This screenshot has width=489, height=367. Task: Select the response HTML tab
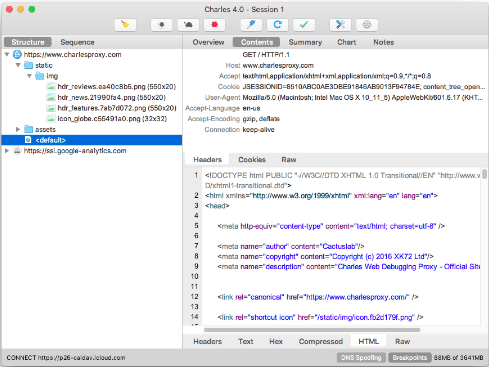point(368,341)
